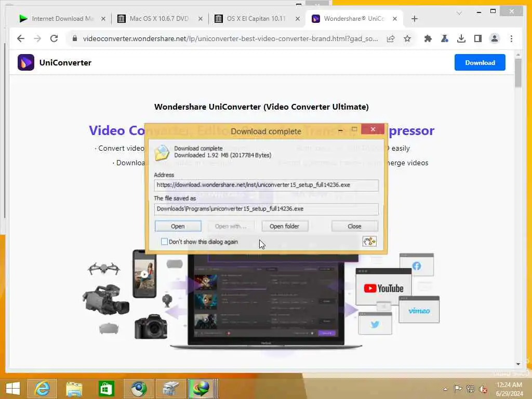The height and width of the screenshot is (399, 532).
Task: Open the Chrome Labs flask icon
Action: click(x=445, y=38)
